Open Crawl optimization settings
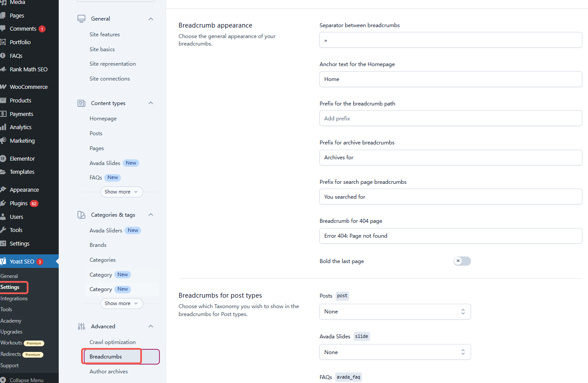 (113, 342)
